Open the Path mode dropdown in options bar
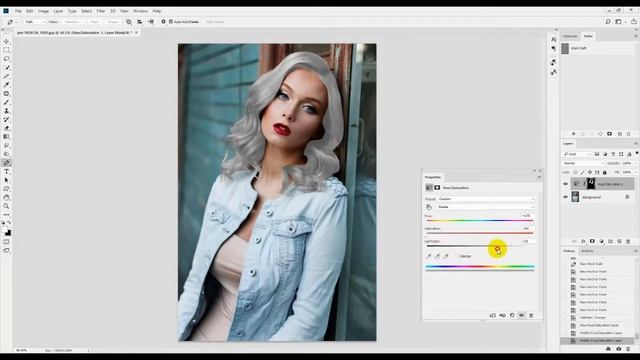Image resolution: width=640 pixels, height=360 pixels. point(35,22)
